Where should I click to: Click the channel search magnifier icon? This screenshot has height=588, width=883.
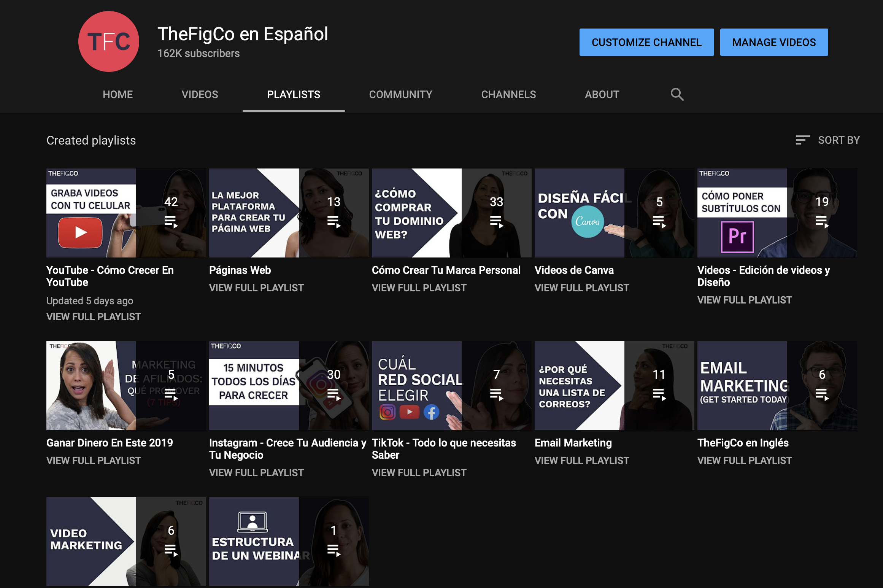[x=677, y=94]
